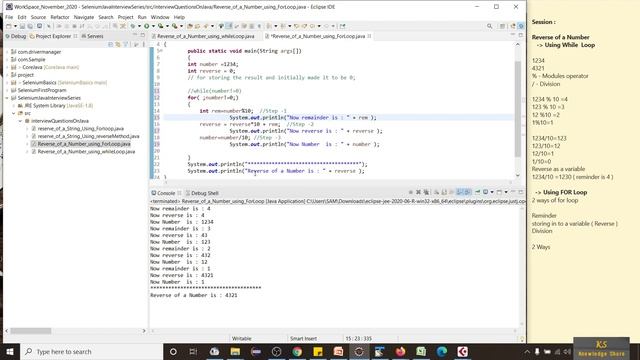
Task: Click the Run green play toolbar icon
Action: click(x=147, y=26)
